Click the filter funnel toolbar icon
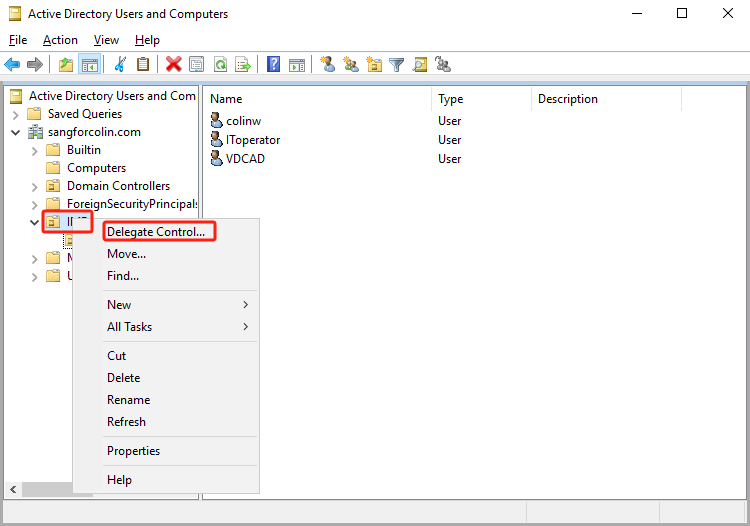 pyautogui.click(x=397, y=65)
